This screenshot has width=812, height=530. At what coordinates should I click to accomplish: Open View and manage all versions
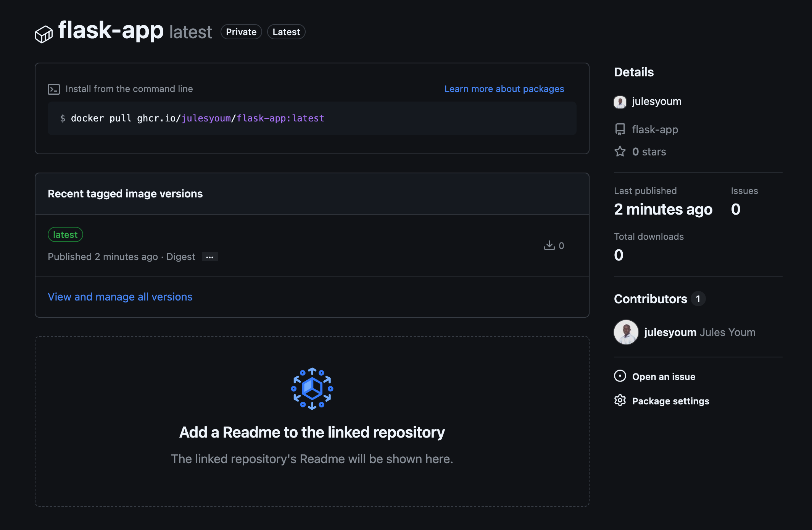[120, 297]
